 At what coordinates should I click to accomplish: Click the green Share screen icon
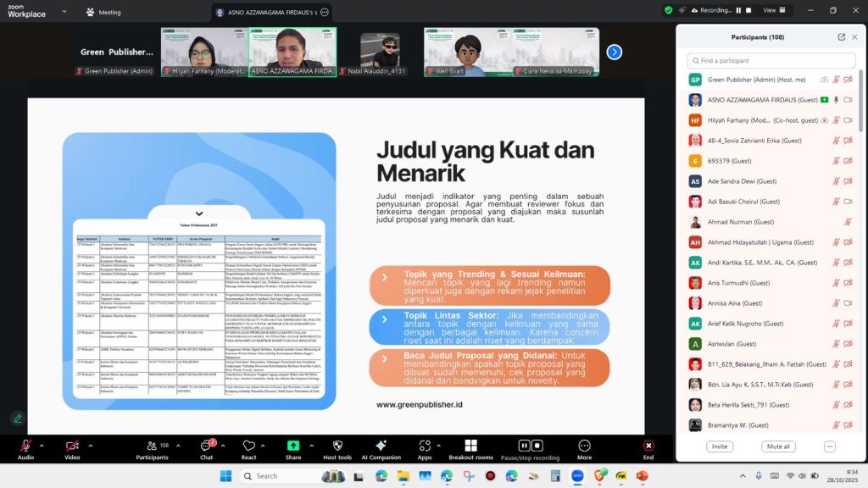[292, 445]
